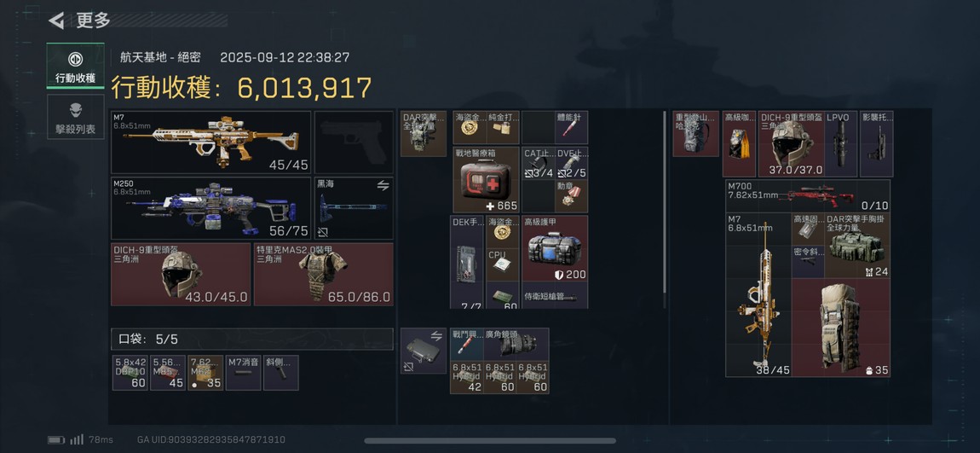Select the safe box swap slot
This screenshot has height=453, width=980.
(x=424, y=351)
